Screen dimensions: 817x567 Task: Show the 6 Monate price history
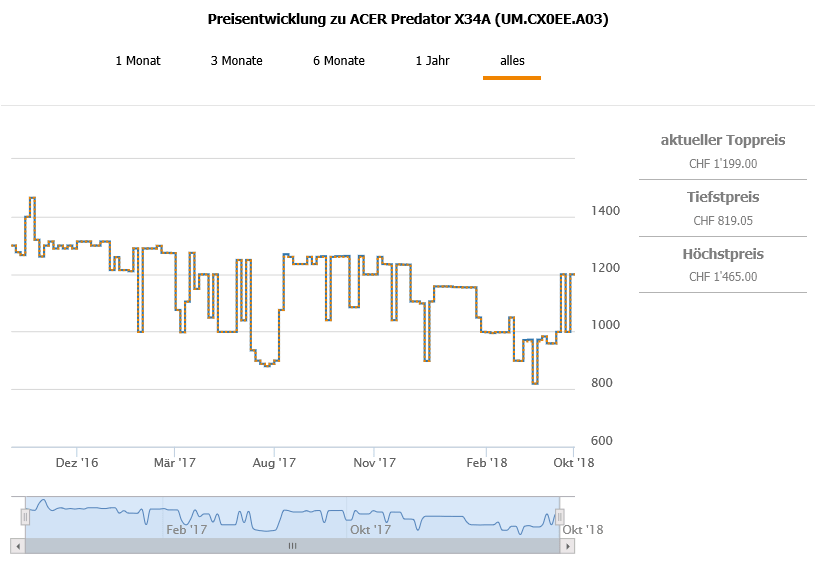(338, 61)
